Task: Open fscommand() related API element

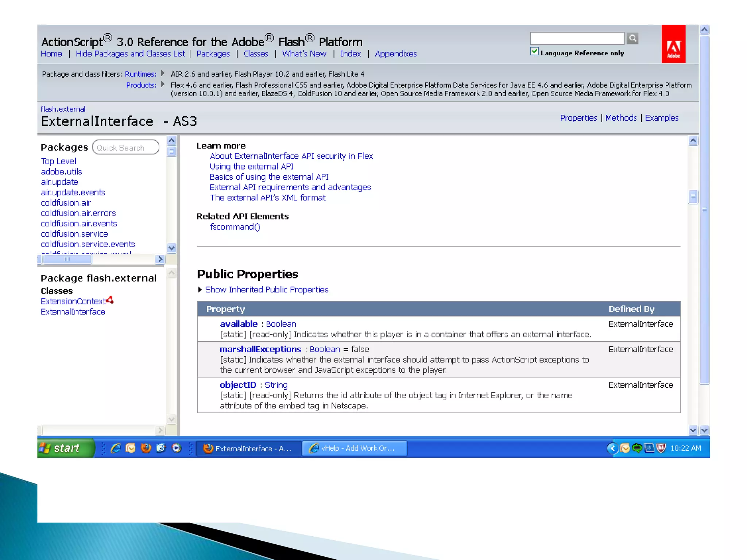Action: pos(235,227)
